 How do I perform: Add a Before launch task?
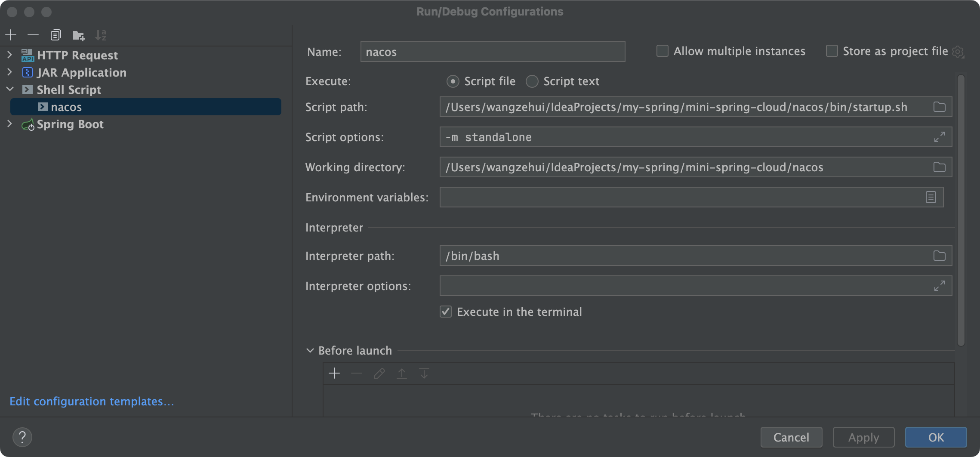pos(334,373)
